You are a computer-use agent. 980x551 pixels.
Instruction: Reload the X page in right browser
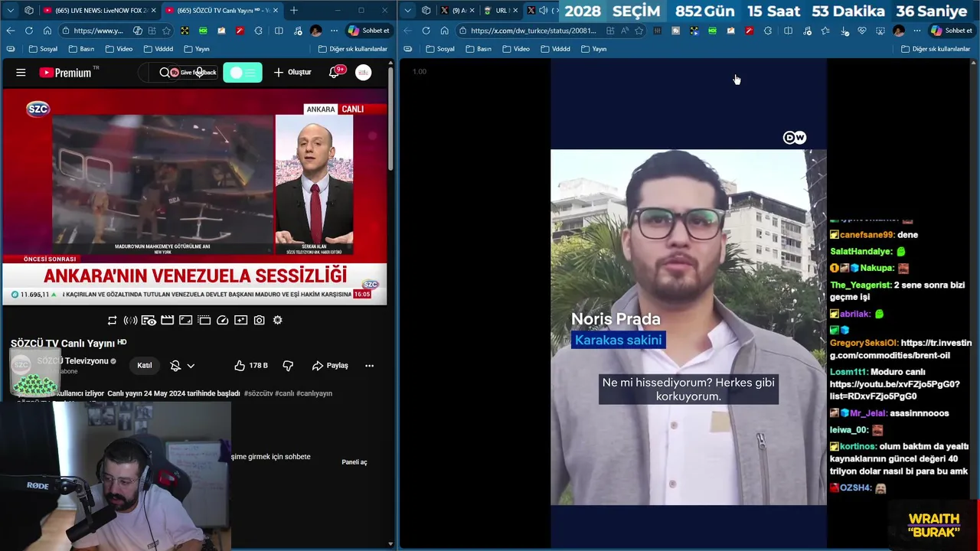[x=426, y=31]
